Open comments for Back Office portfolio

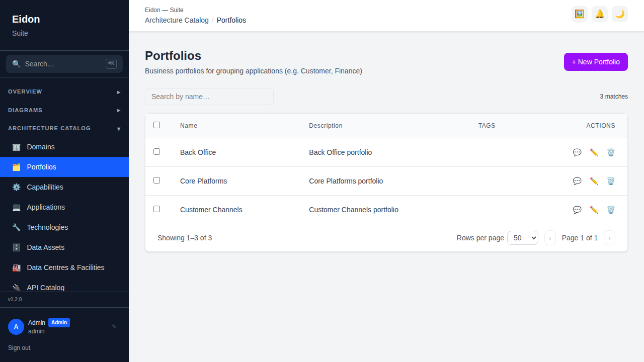(x=577, y=152)
